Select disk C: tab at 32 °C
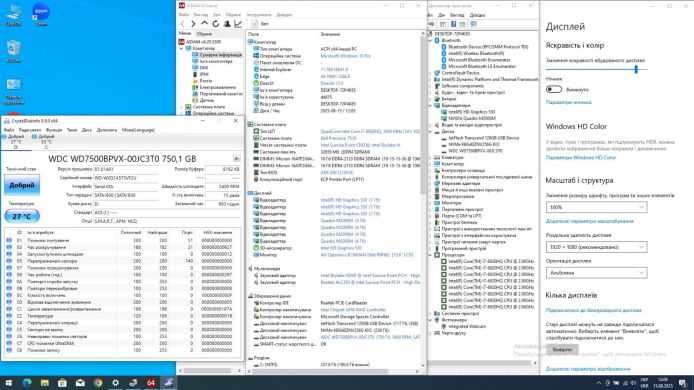This screenshot has width=694, height=390. point(46,141)
